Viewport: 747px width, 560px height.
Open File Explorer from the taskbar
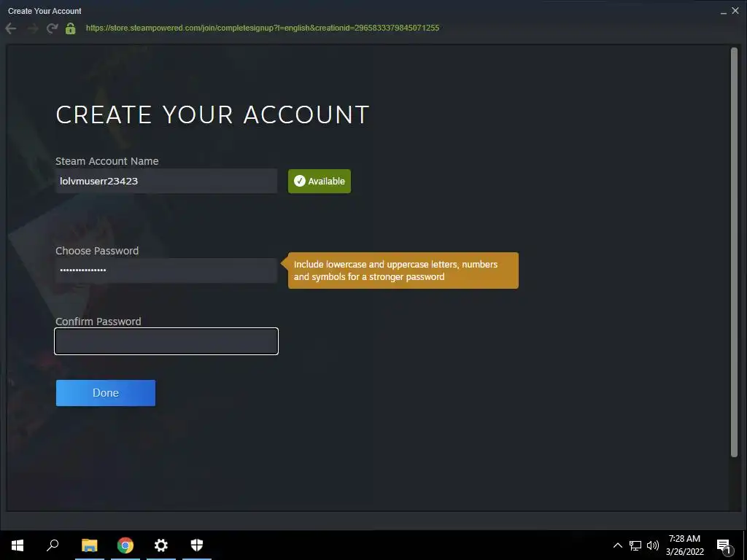(x=90, y=545)
